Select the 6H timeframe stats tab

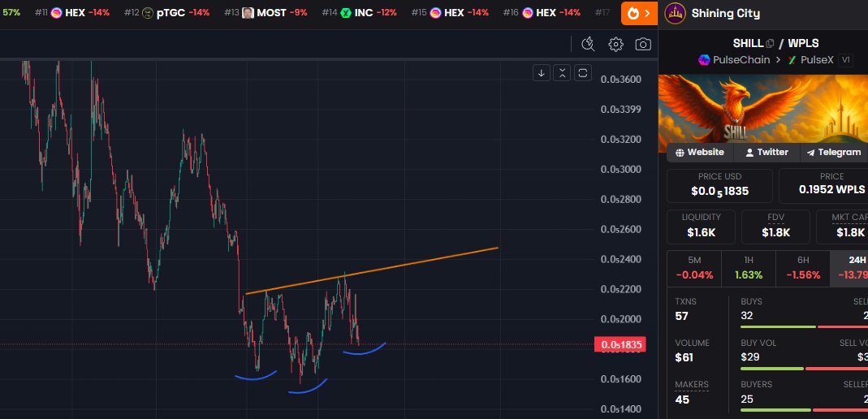tap(803, 269)
